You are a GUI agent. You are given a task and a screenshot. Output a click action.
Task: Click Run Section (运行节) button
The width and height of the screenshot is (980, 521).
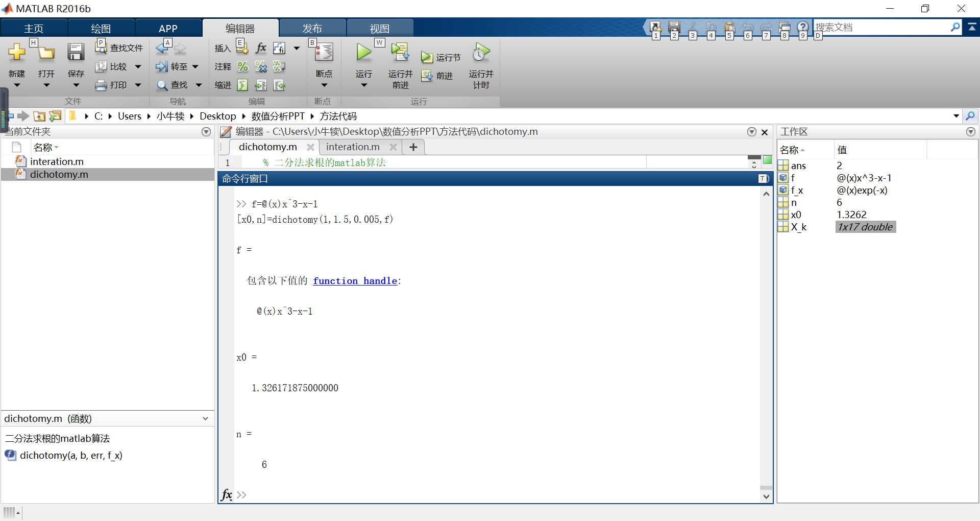click(441, 57)
